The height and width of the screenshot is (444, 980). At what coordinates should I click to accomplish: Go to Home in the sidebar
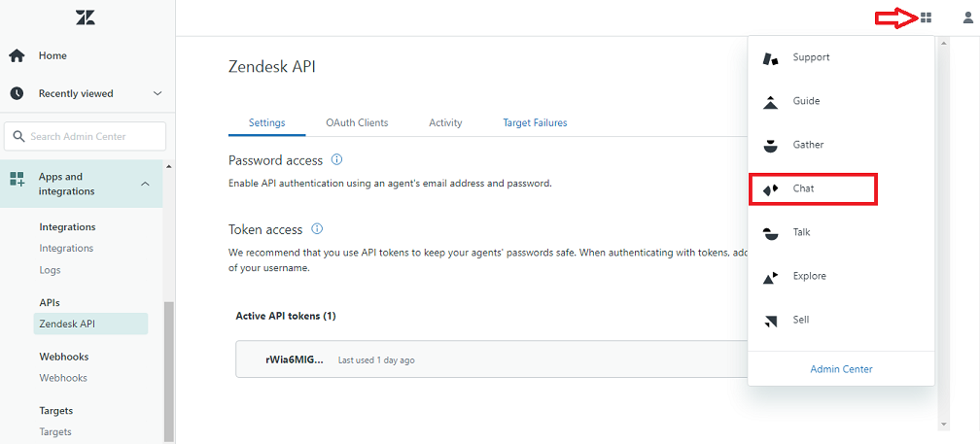click(x=52, y=55)
